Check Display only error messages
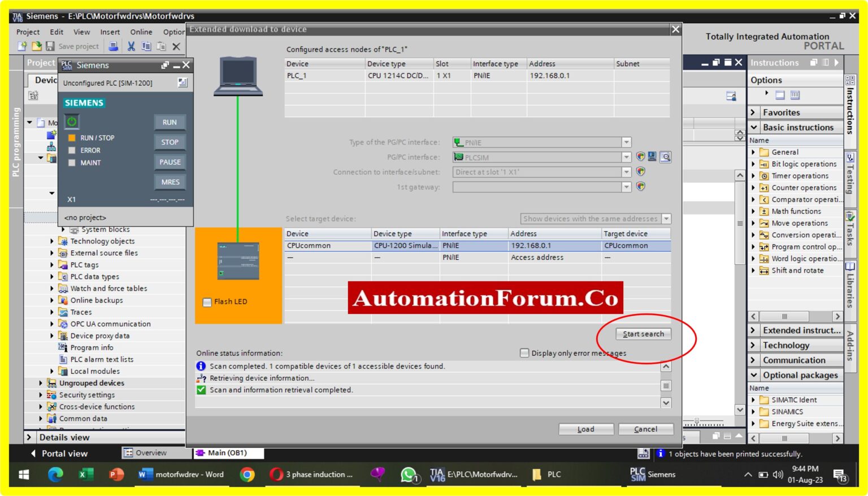Viewport: 868px width, 496px height. pyautogui.click(x=523, y=353)
